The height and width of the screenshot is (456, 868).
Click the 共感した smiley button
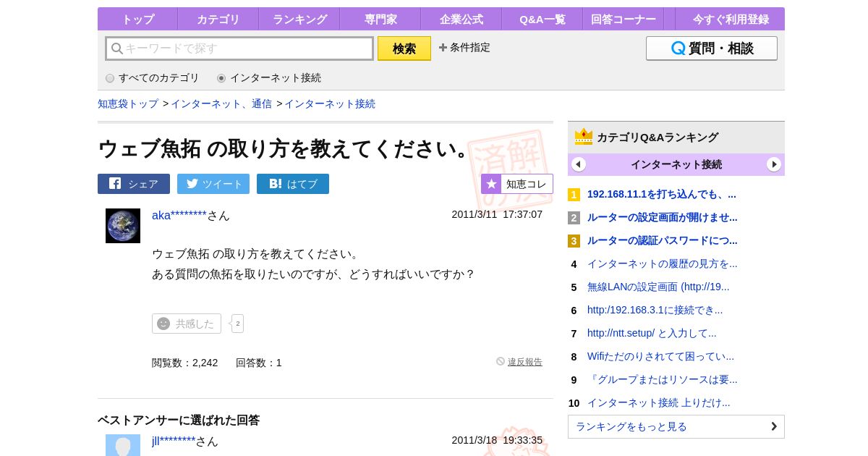[187, 324]
